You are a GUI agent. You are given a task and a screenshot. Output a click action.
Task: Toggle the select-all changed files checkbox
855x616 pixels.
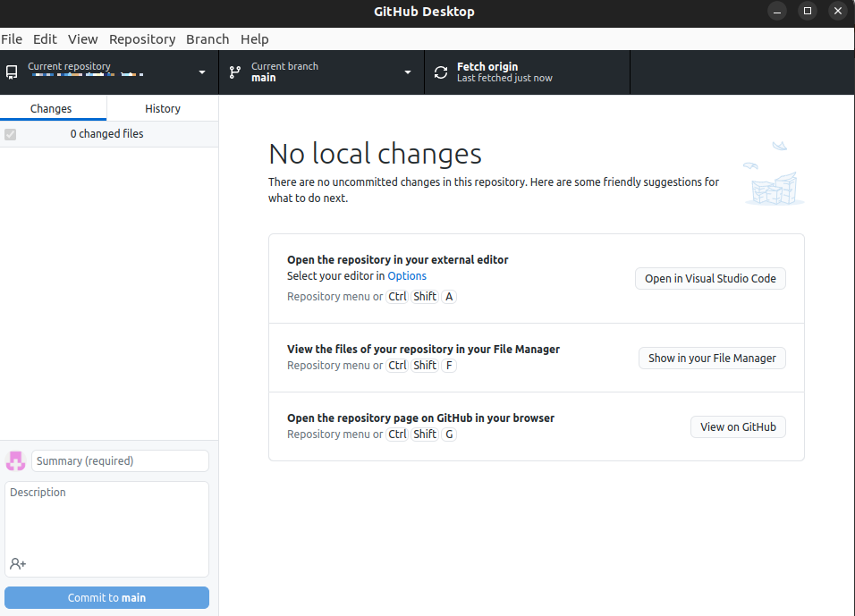click(x=11, y=134)
